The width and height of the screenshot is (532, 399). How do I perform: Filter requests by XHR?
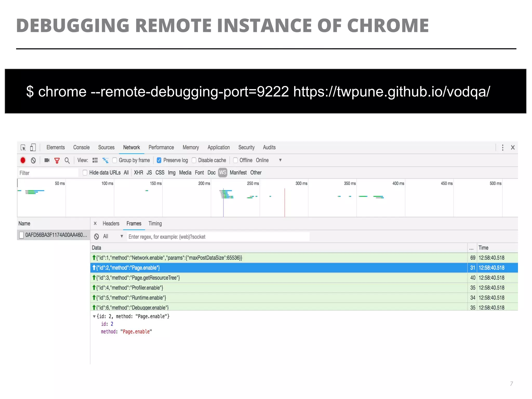click(x=138, y=172)
